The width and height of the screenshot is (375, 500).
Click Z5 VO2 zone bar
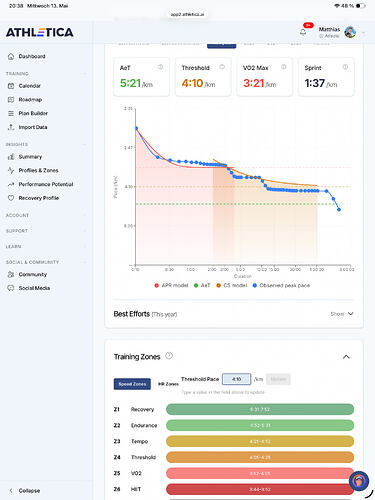pyautogui.click(x=260, y=473)
